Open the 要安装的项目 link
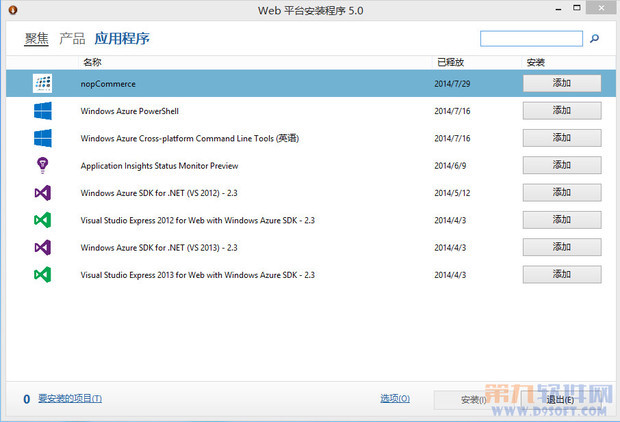Viewport: 620px width, 422px height. point(70,399)
